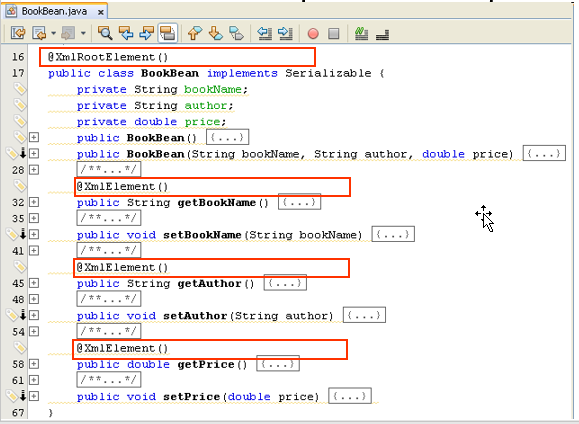579x424 pixels.
Task: Click Find Next Occurrence arrow icon
Action: 147,33
